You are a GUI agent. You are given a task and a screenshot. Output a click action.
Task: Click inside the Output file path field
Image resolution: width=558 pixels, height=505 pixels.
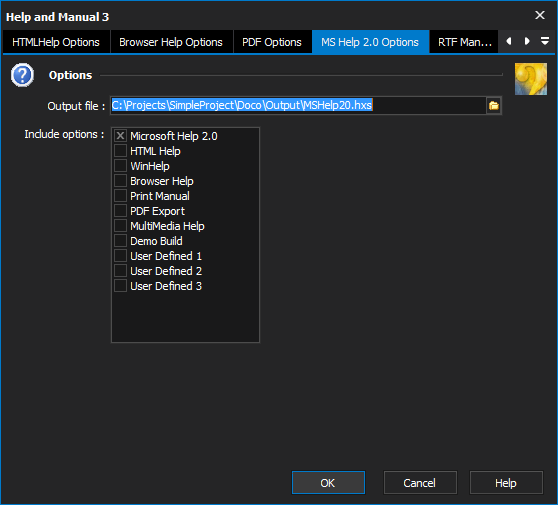(x=298, y=105)
